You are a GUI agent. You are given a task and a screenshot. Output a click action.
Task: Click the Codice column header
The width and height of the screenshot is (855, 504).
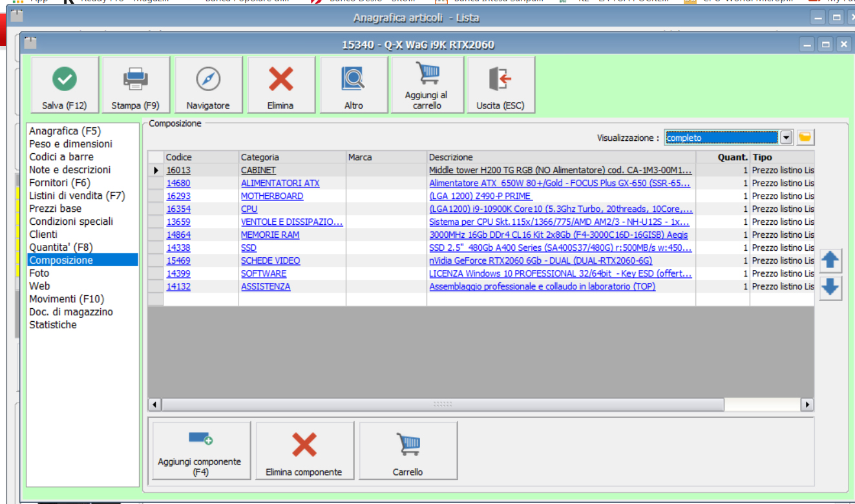pos(201,157)
